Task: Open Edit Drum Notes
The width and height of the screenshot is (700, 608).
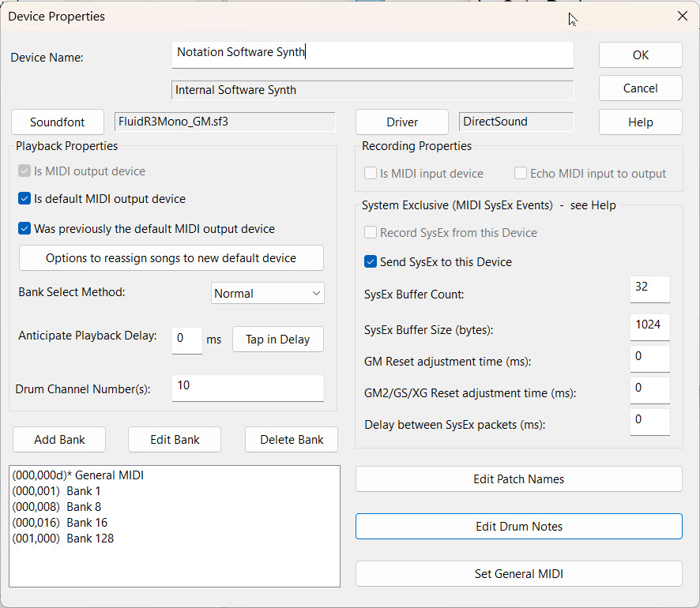Action: [x=518, y=527]
